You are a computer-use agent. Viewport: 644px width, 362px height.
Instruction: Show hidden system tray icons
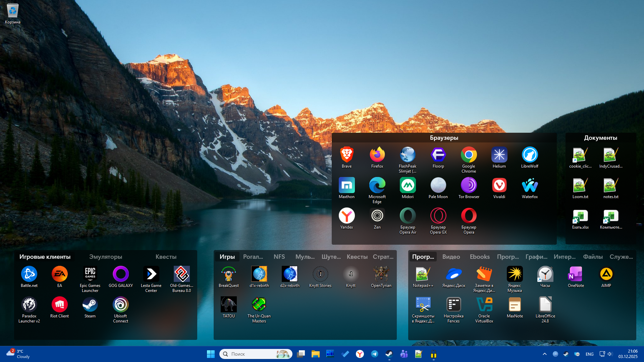[x=544, y=354]
